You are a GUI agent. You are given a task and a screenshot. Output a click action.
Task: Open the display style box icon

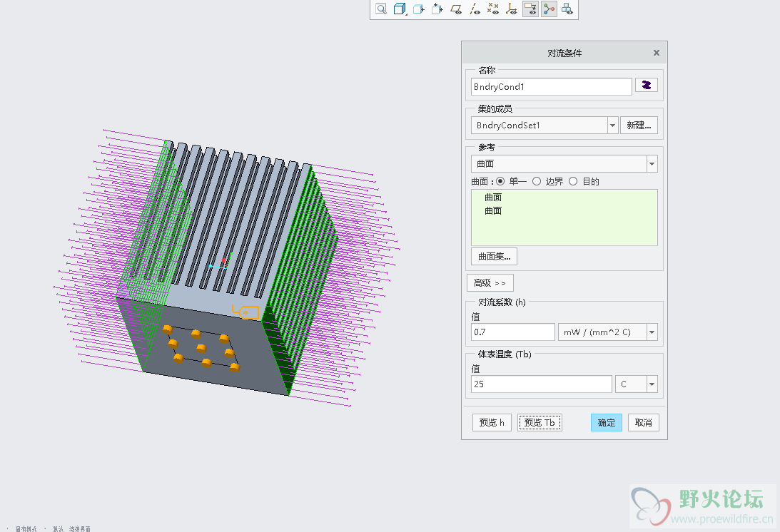pyautogui.click(x=400, y=9)
